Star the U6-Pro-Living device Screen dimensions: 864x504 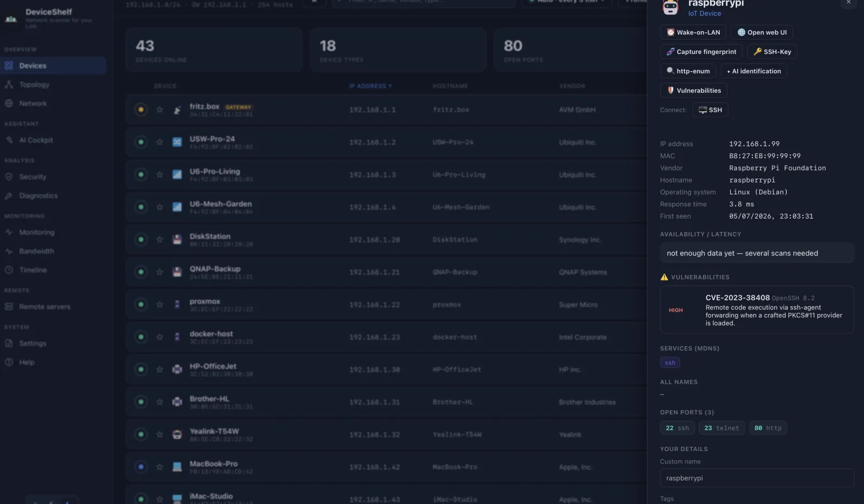159,175
